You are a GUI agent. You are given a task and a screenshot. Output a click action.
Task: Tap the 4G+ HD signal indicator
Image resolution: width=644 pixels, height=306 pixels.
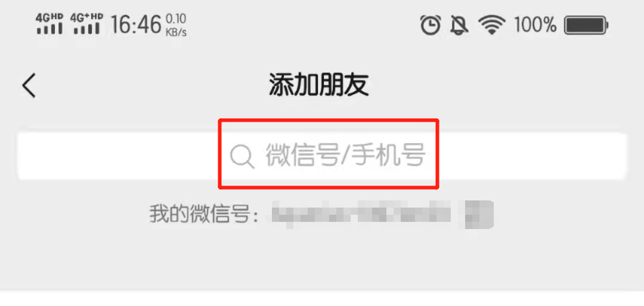coord(86,24)
